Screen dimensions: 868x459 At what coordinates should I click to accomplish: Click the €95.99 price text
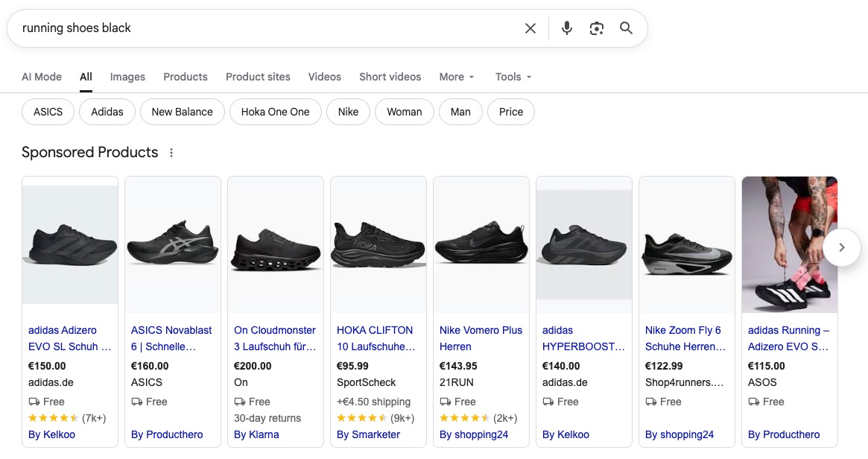click(x=352, y=366)
